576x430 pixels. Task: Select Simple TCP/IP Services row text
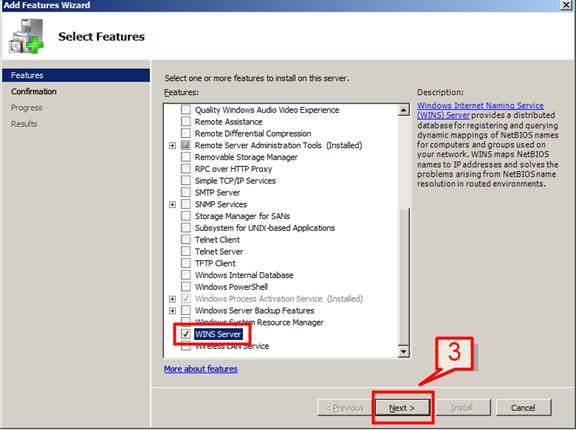[x=235, y=180]
